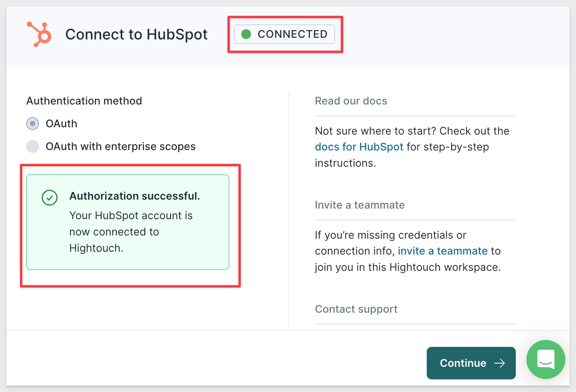Click the Authorization successful heading
Viewport: 576px width, 392px height.
[135, 196]
